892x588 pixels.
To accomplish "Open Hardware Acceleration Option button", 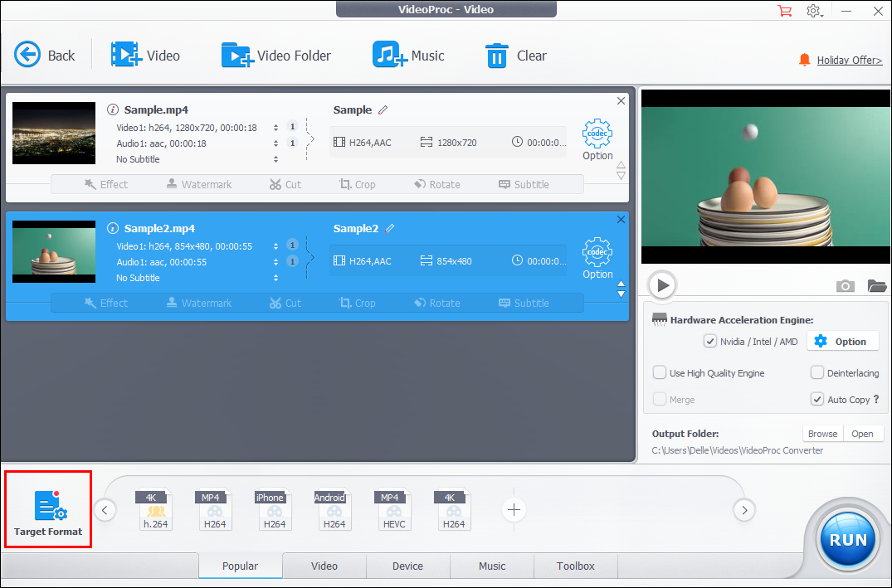I will click(x=843, y=341).
